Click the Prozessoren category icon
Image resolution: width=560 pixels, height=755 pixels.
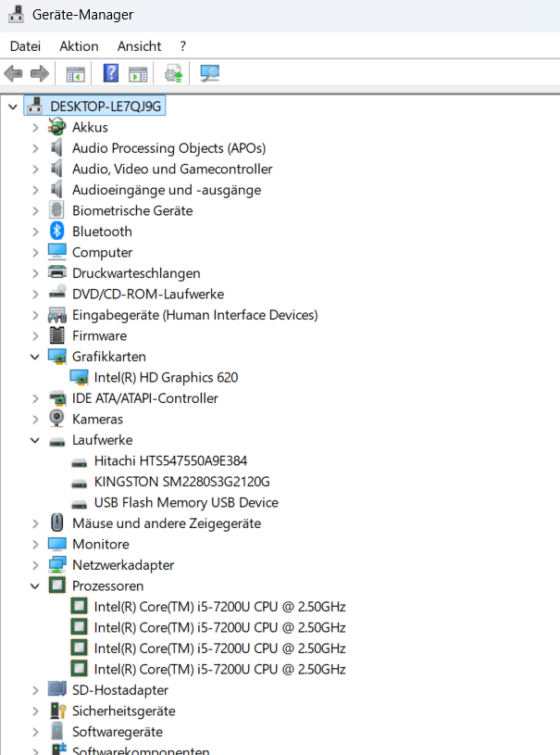click(x=56, y=585)
